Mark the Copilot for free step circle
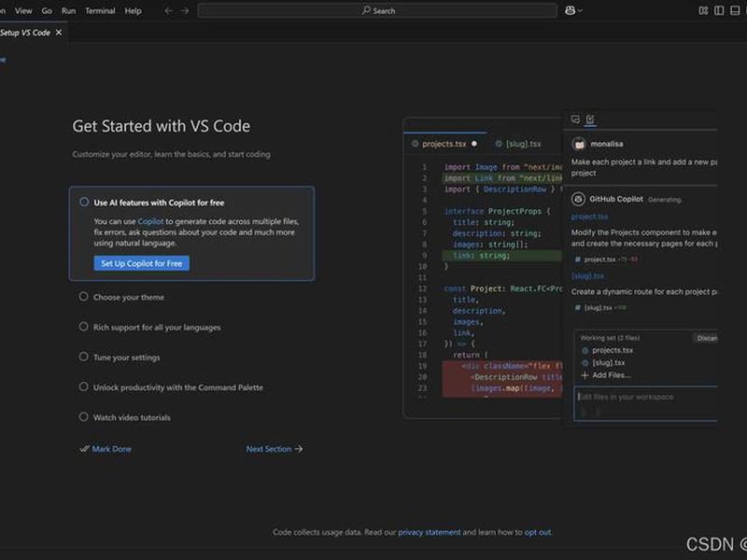747x560 pixels. point(84,202)
